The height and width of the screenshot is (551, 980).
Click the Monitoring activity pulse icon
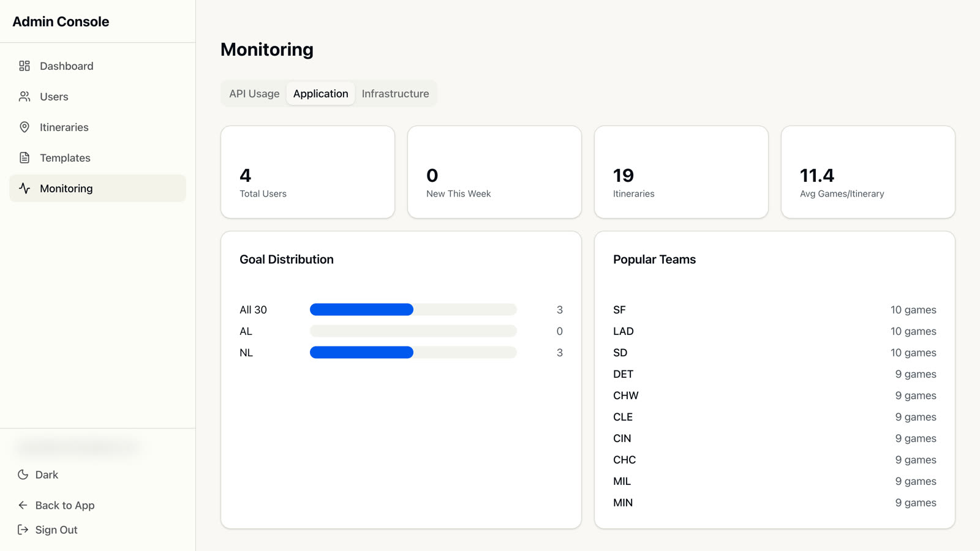tap(24, 189)
